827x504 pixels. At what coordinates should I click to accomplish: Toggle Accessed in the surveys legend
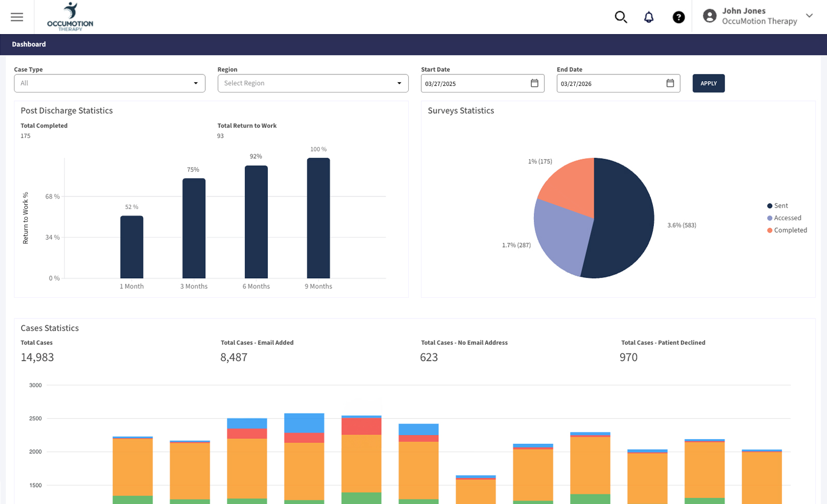coord(784,218)
